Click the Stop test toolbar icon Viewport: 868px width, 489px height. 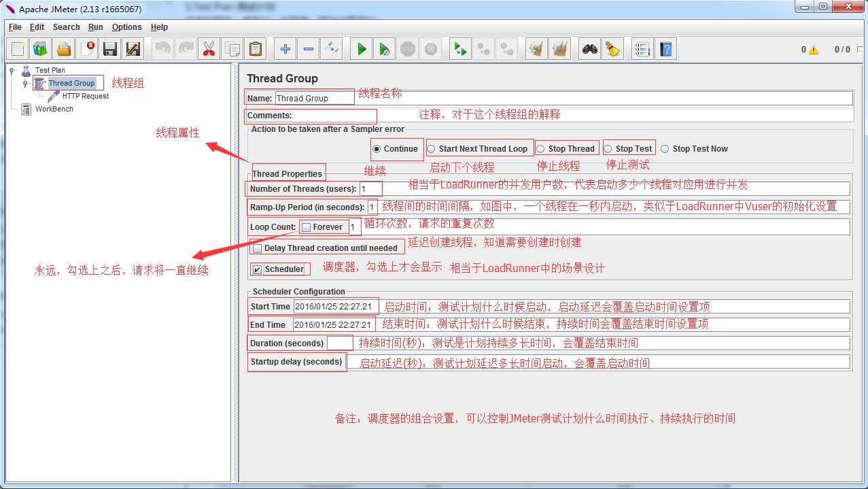click(x=408, y=49)
